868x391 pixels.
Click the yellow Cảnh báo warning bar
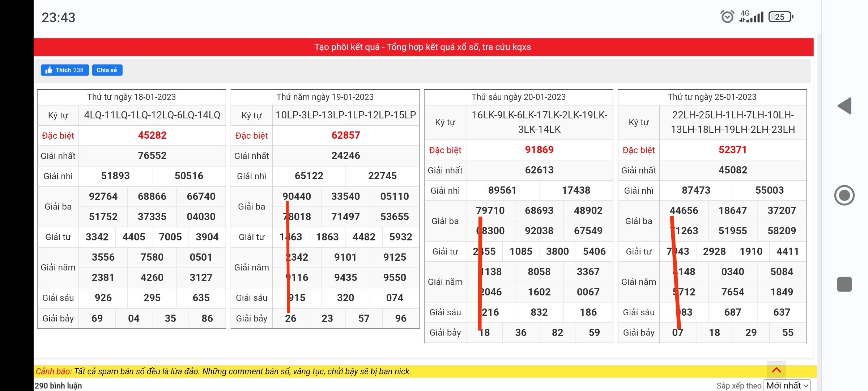tap(224, 371)
